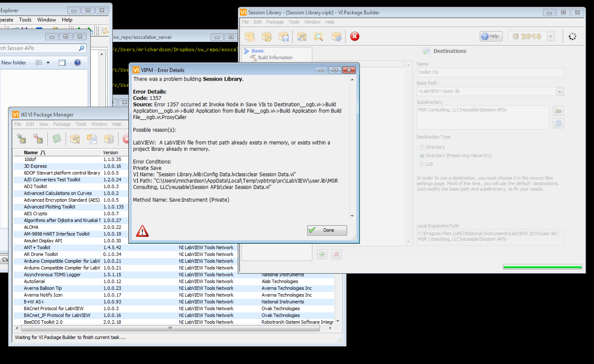Click the Install package icon with green arrow in VIPM

pos(21,139)
